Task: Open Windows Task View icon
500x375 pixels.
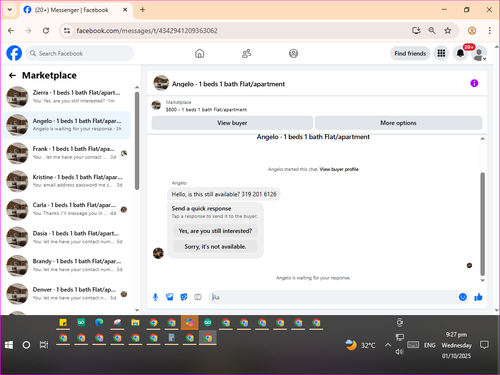Action: coord(44,345)
